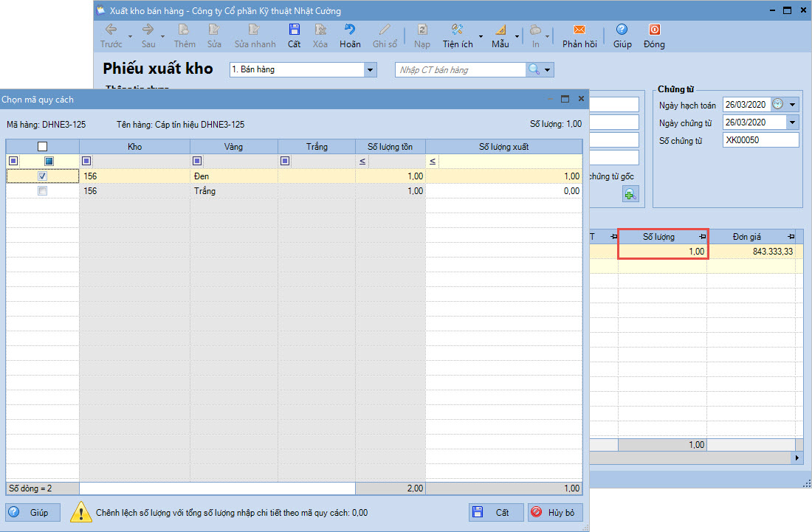
Task: Click the Cất save icon in toolbar
Action: pos(294,30)
